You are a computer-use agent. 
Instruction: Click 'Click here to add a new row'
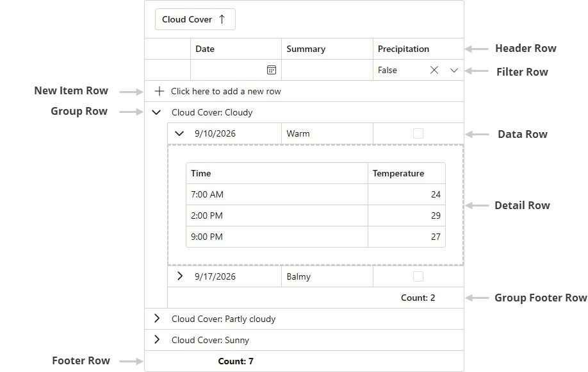point(225,91)
